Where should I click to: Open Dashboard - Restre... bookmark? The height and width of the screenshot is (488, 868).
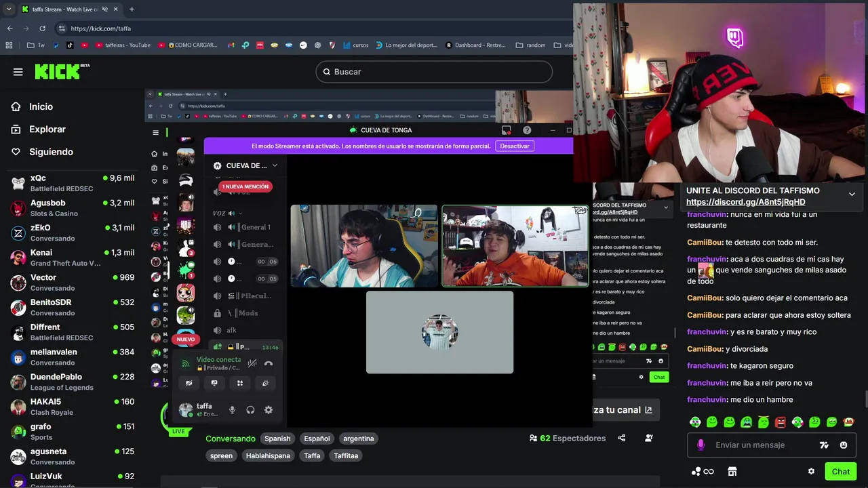tap(475, 45)
